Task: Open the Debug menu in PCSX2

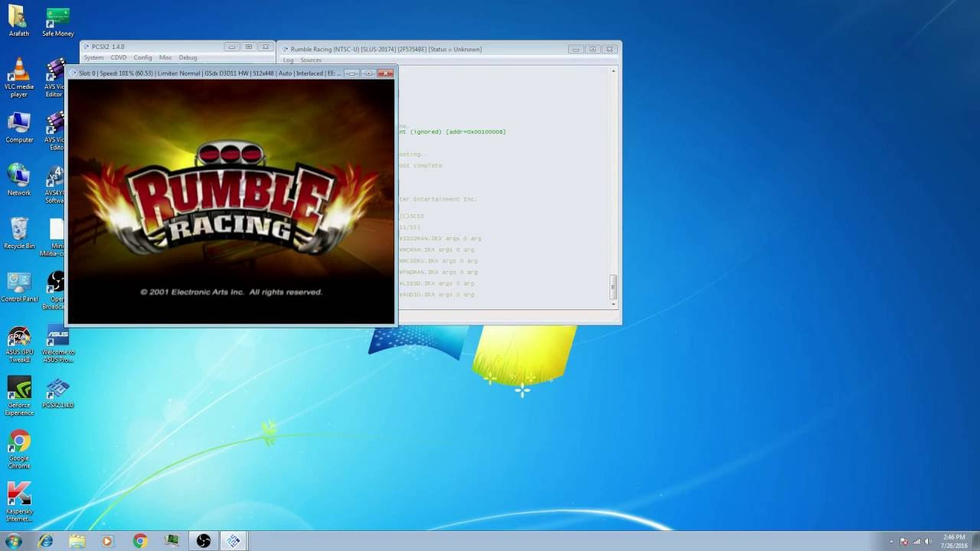Action: 188,57
